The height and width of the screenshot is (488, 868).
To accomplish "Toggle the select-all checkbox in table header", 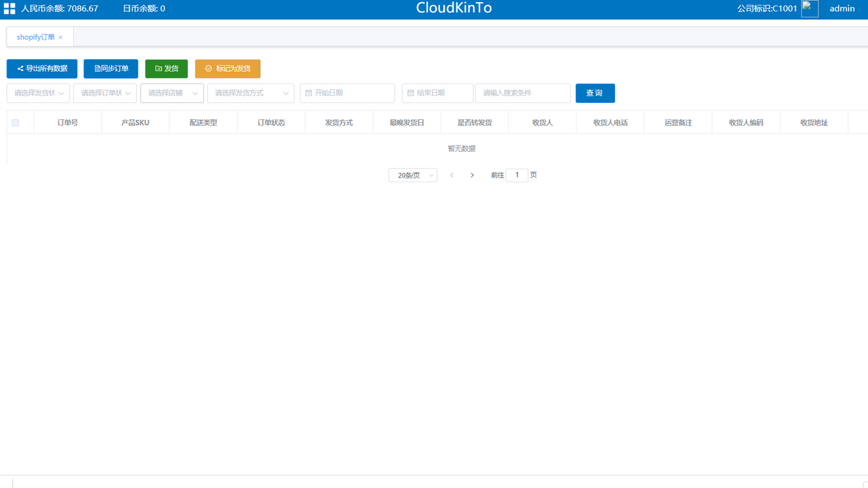I will 16,123.
